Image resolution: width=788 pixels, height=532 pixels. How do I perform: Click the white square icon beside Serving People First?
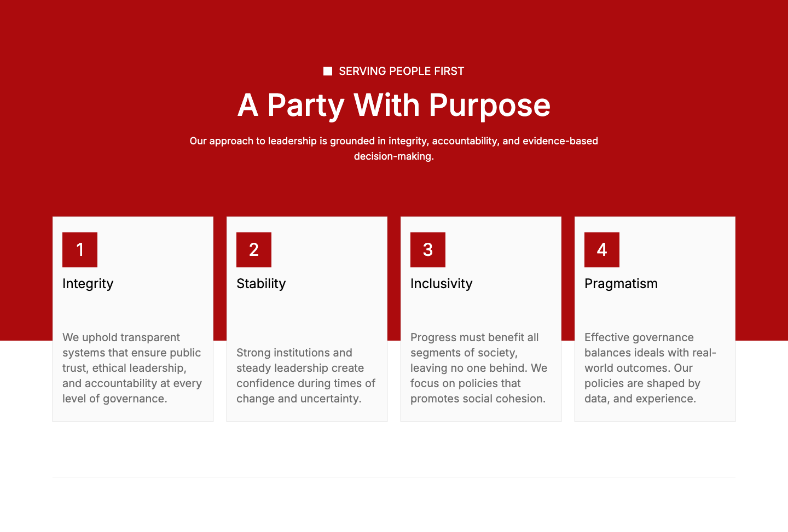point(328,71)
